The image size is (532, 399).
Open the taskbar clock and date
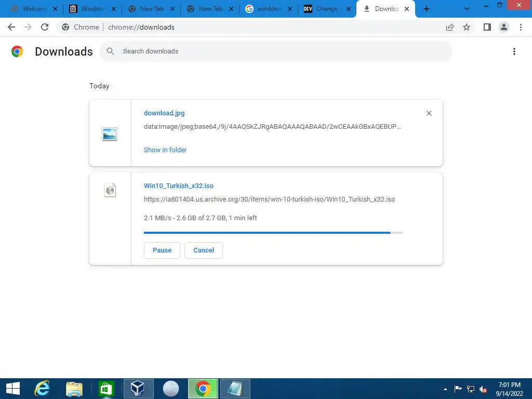point(510,389)
